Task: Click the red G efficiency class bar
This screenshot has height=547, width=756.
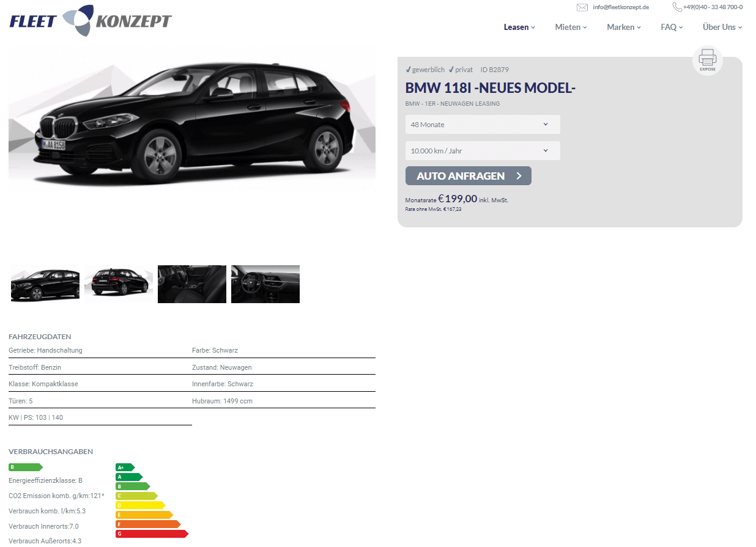Action: [x=152, y=534]
